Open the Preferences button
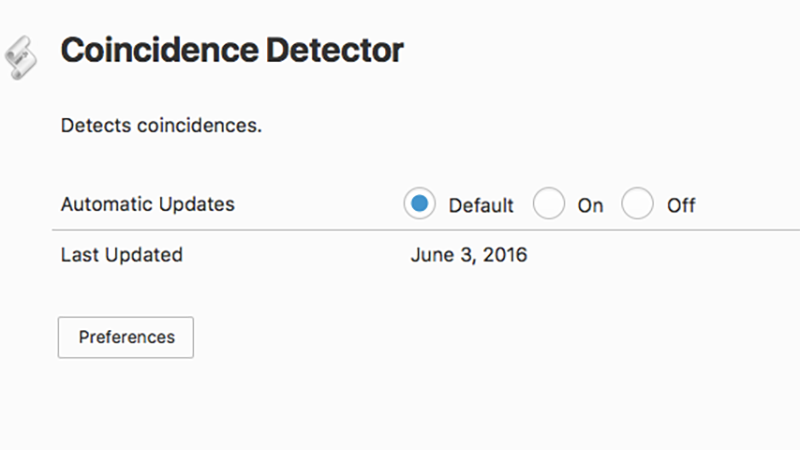Image resolution: width=800 pixels, height=450 pixels. coord(126,337)
